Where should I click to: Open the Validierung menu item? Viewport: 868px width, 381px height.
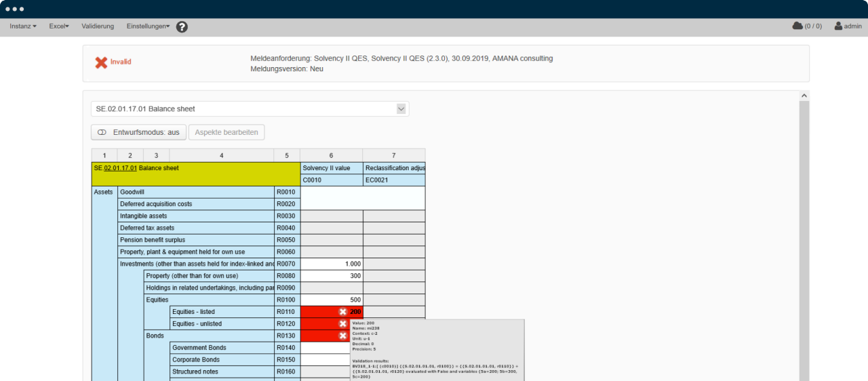click(x=98, y=26)
